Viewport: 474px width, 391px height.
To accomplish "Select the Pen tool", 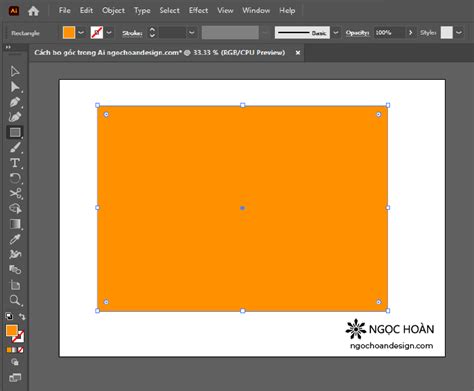I will (x=15, y=102).
